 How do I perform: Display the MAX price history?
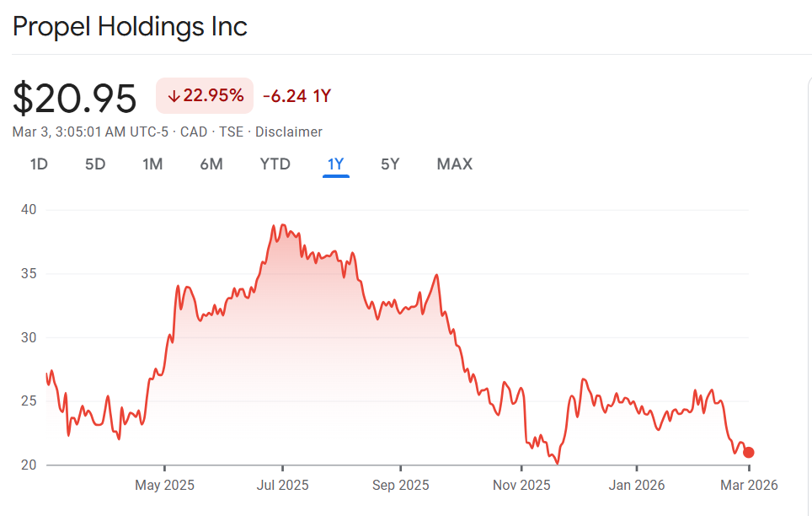[455, 164]
